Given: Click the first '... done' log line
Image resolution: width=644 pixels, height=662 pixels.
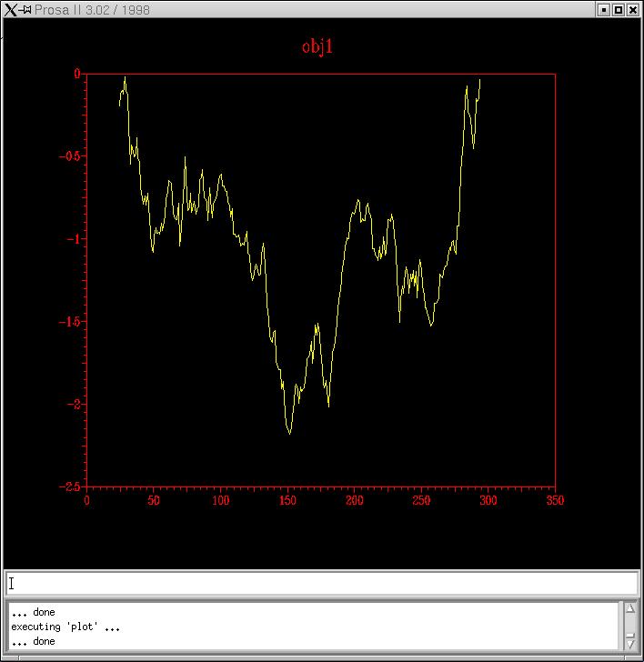Looking at the screenshot, I should click(33, 612).
